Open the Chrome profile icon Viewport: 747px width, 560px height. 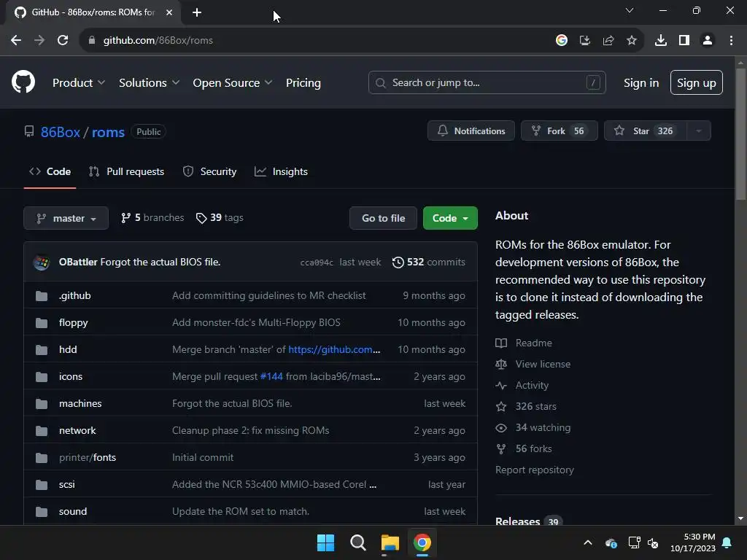point(708,41)
